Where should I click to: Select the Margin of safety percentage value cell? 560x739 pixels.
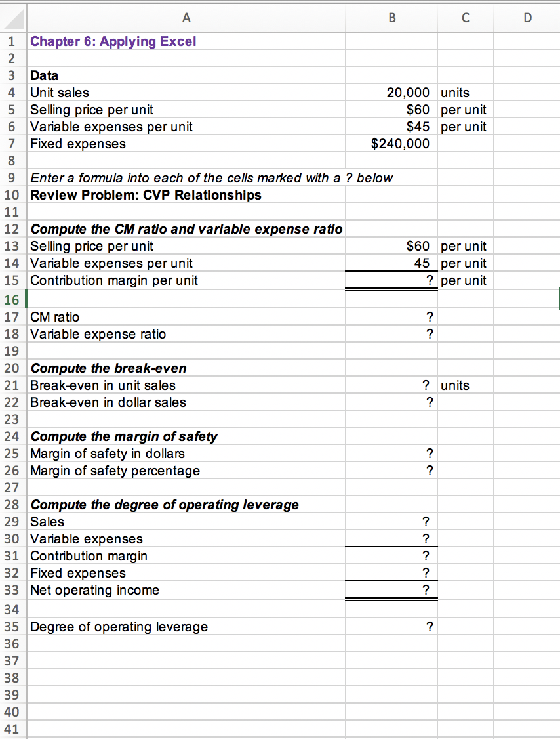pos(391,471)
